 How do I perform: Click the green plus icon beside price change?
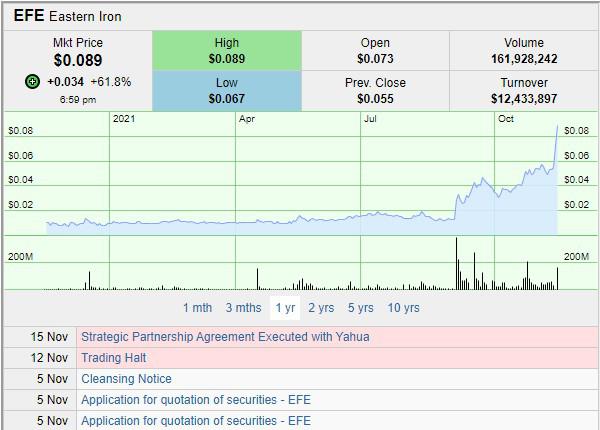tap(33, 81)
